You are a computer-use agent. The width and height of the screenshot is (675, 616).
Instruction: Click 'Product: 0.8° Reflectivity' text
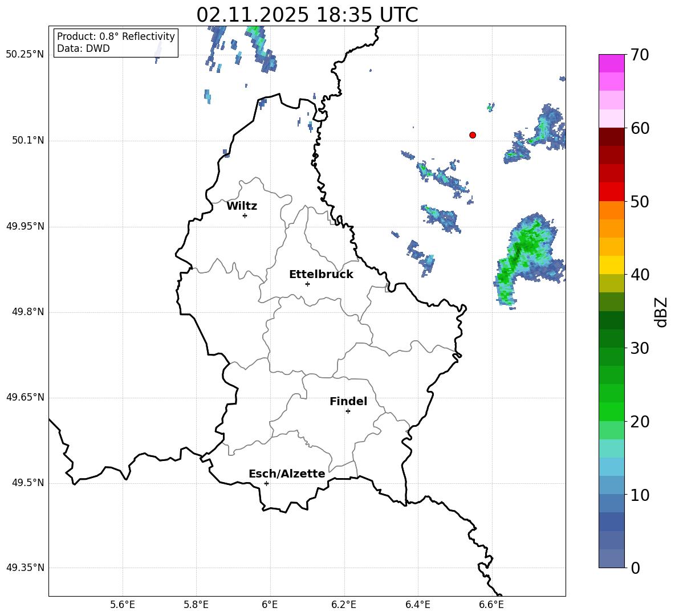point(116,36)
